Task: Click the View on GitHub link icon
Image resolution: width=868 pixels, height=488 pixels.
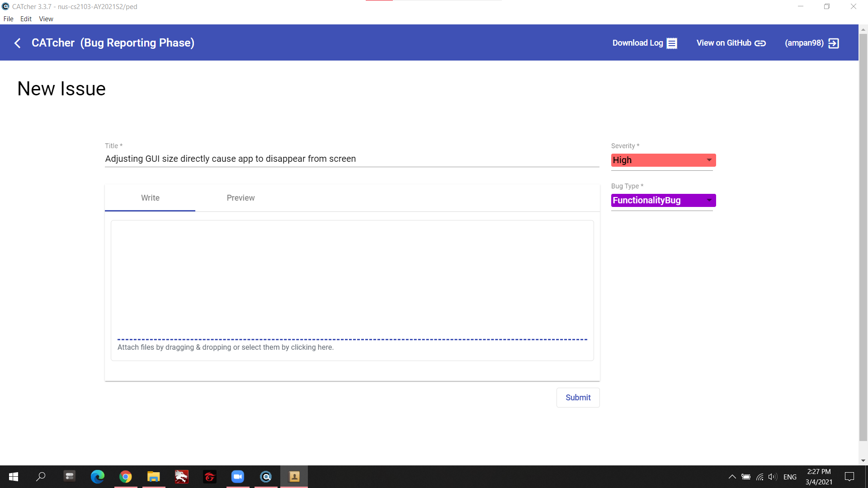Action: 760,43
